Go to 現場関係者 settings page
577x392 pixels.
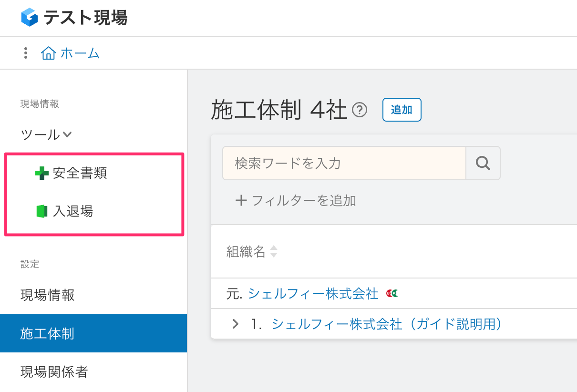(54, 371)
